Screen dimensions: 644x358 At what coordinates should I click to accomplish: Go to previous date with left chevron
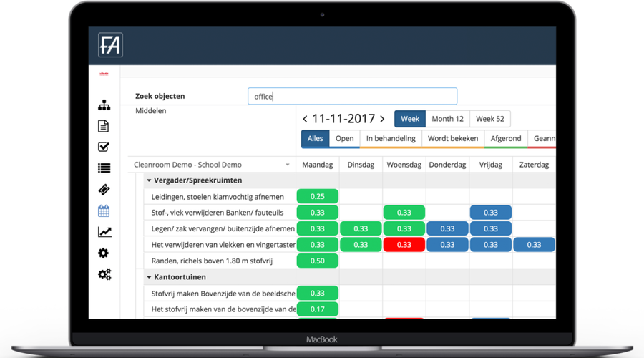[x=305, y=119]
